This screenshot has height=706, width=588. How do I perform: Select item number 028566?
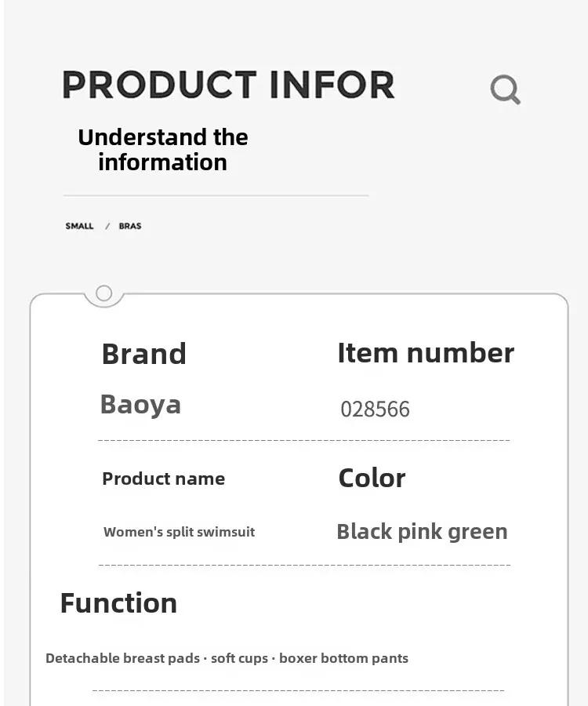coord(376,409)
